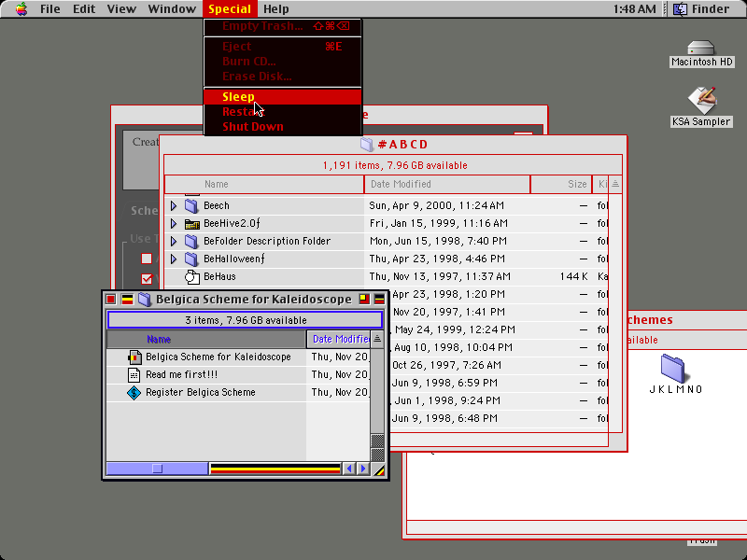The height and width of the screenshot is (560, 747).
Task: Click the Belgica window zoom box
Action: 364,300
